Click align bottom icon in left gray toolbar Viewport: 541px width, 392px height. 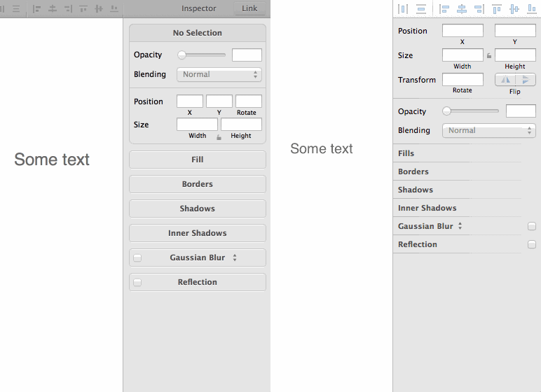[x=114, y=8]
